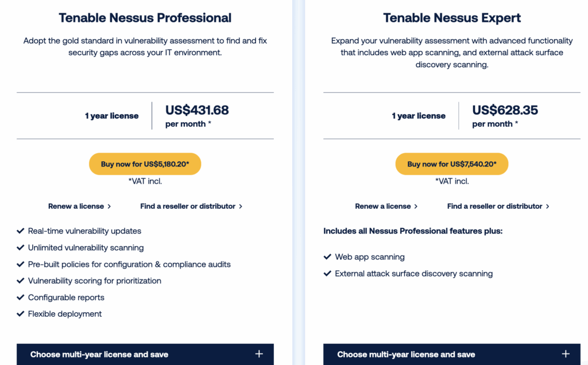Click plus icon in Expert multi-year bar
The width and height of the screenshot is (588, 365).
click(566, 354)
